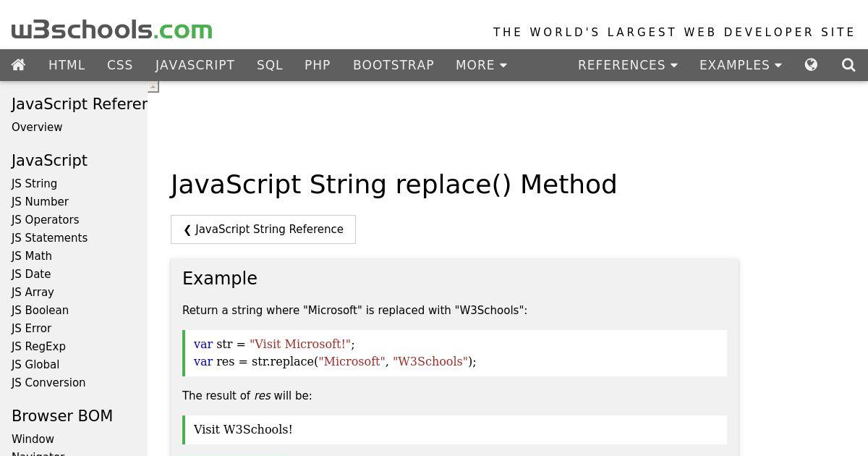Open the CSS tutorial tab
This screenshot has width=868, height=456.
(120, 65)
